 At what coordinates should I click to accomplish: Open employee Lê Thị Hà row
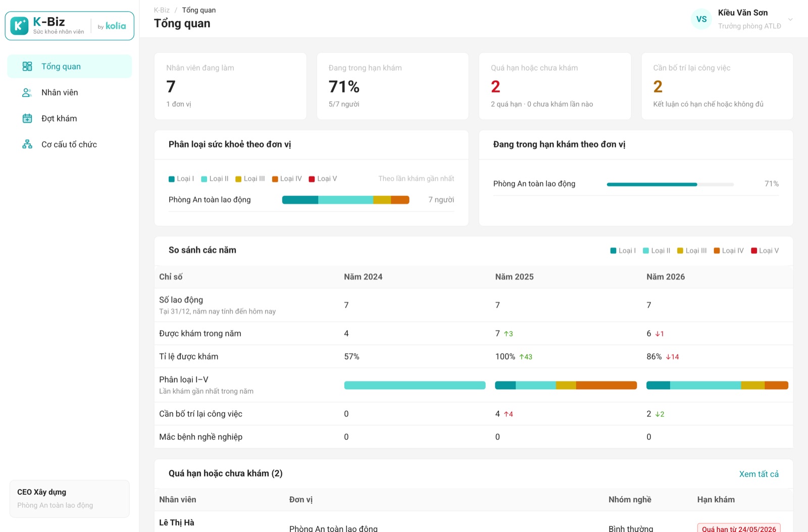(x=474, y=522)
